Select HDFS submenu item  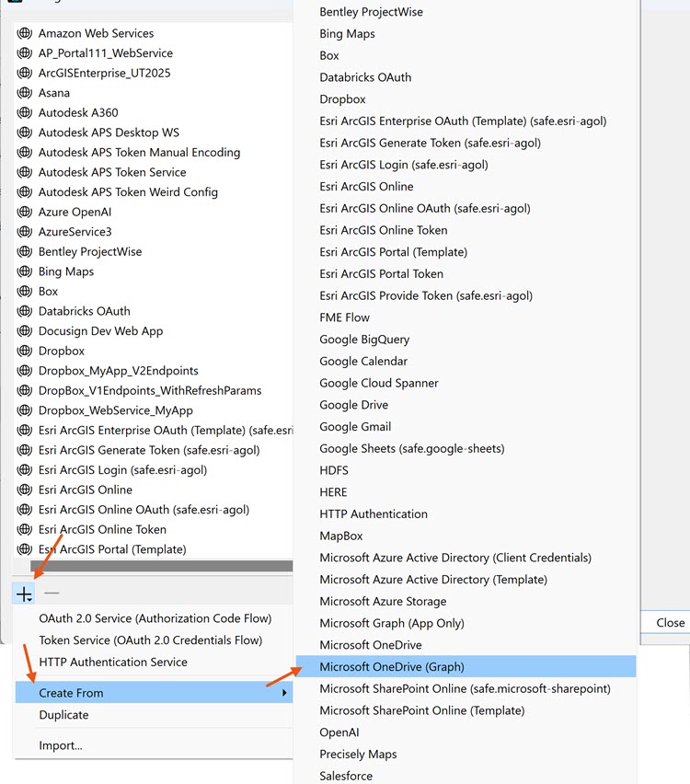pyautogui.click(x=333, y=470)
